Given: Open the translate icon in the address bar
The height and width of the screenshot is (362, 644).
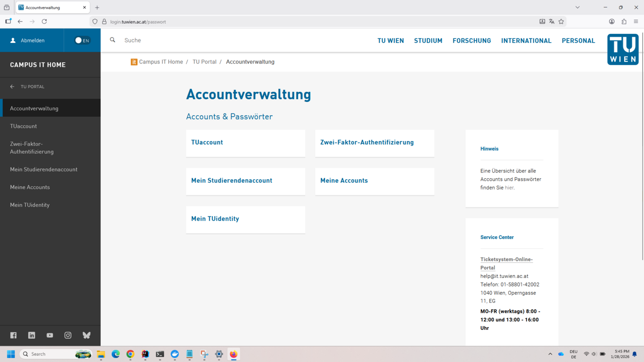Looking at the screenshot, I should 551,21.
